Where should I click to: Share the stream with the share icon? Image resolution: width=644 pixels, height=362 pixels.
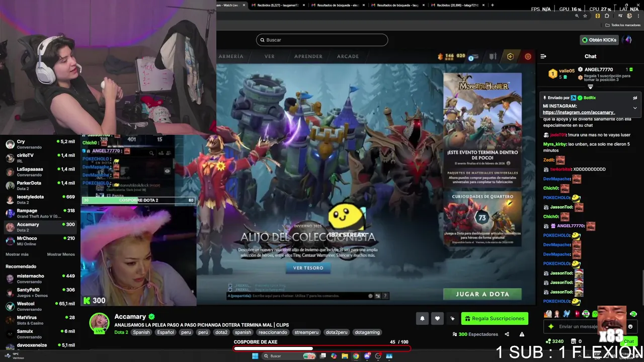coord(507,334)
